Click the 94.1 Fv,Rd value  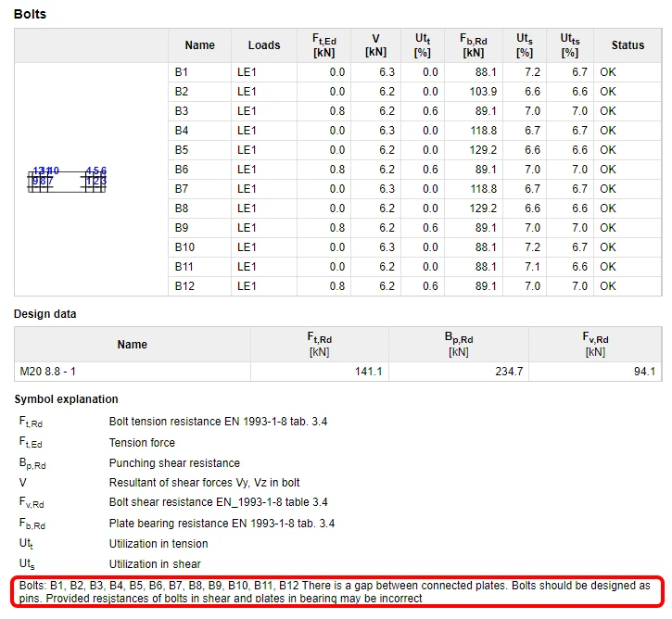[644, 372]
